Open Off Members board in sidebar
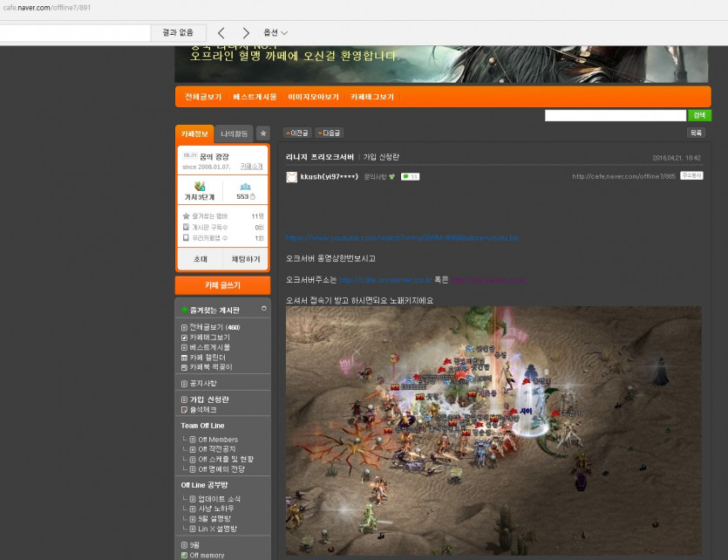 [x=217, y=440]
